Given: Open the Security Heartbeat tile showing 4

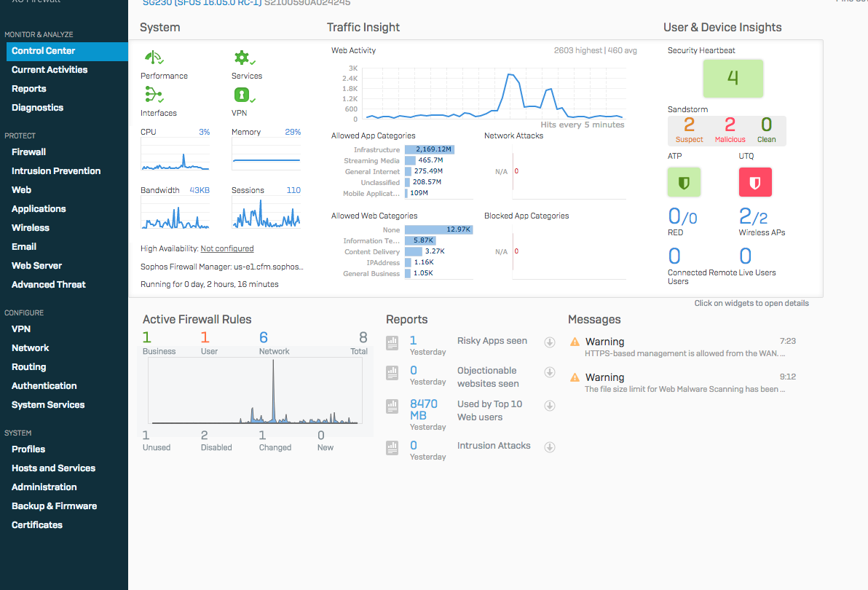Looking at the screenshot, I should point(733,78).
